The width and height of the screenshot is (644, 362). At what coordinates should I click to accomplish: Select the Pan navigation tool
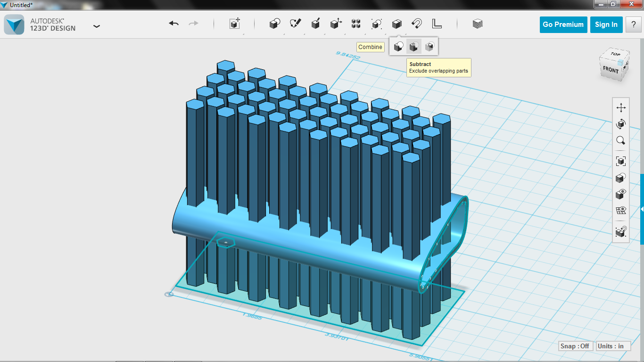621,108
